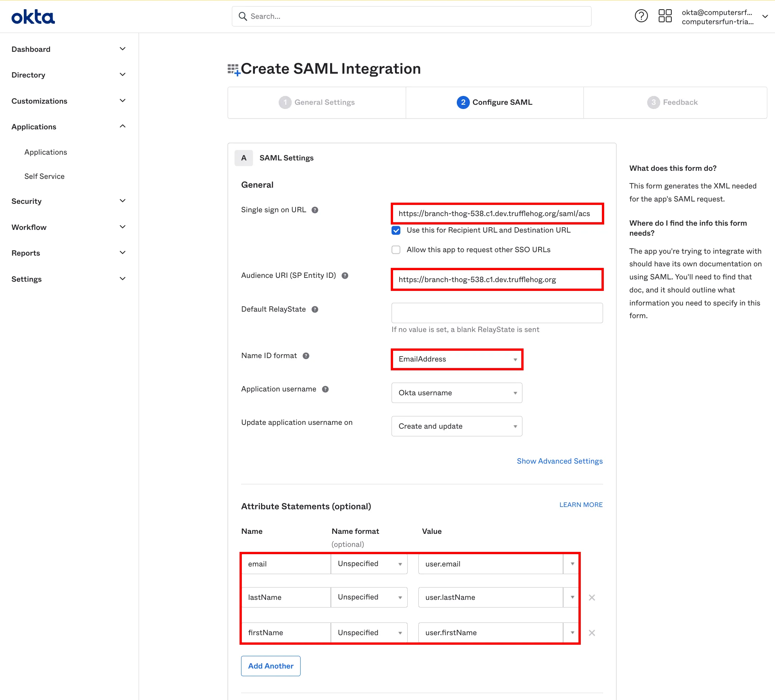
Task: Uncheck Use this for Recipient URL checkbox
Action: tap(396, 230)
